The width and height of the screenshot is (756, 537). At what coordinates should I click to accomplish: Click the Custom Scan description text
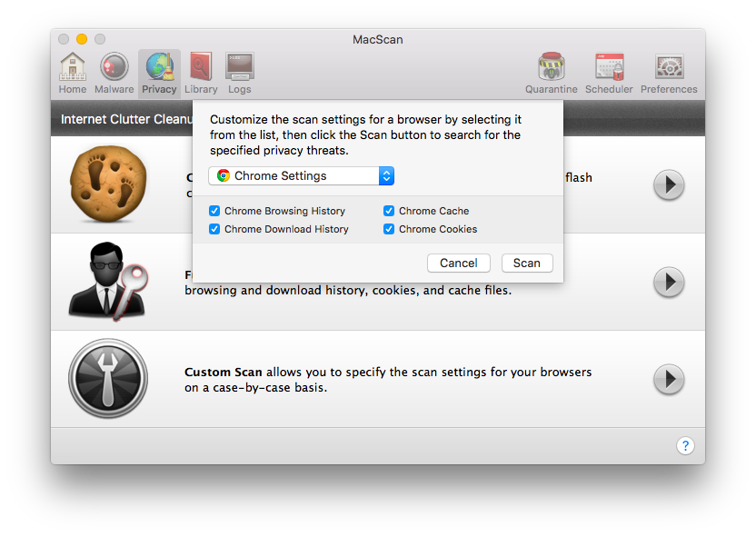tap(388, 380)
